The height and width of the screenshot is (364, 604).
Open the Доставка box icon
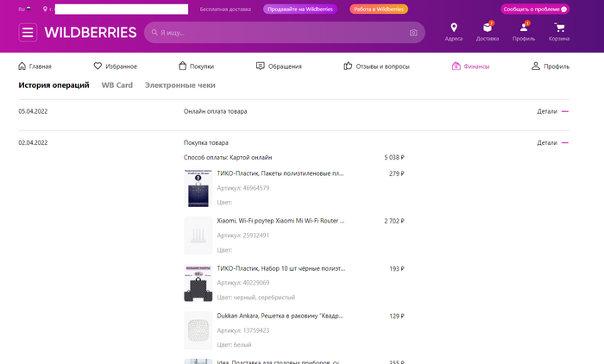[488, 31]
